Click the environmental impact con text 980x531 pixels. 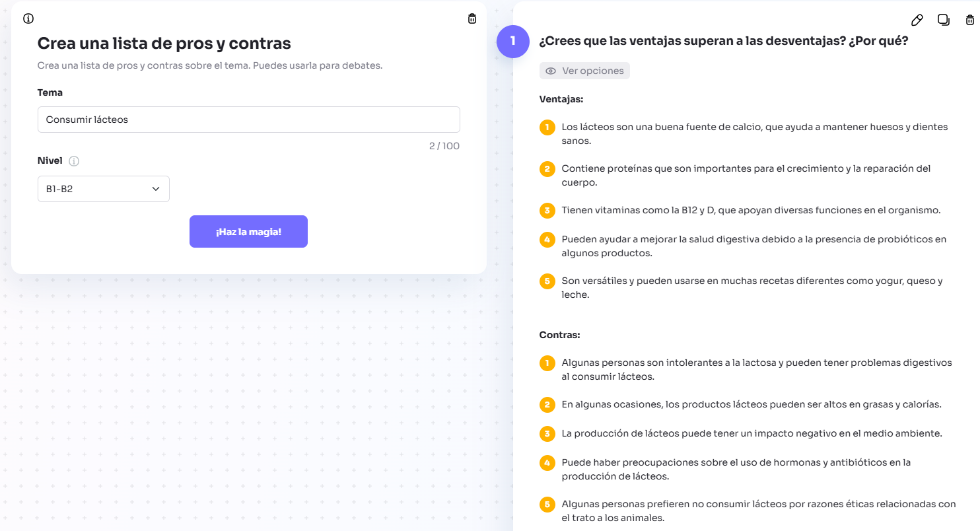pyautogui.click(x=752, y=433)
